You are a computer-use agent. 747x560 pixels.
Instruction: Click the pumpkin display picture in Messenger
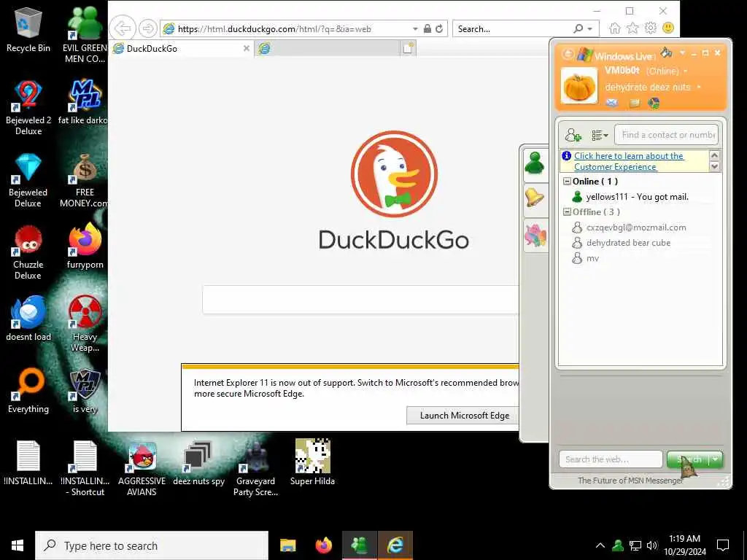click(578, 86)
